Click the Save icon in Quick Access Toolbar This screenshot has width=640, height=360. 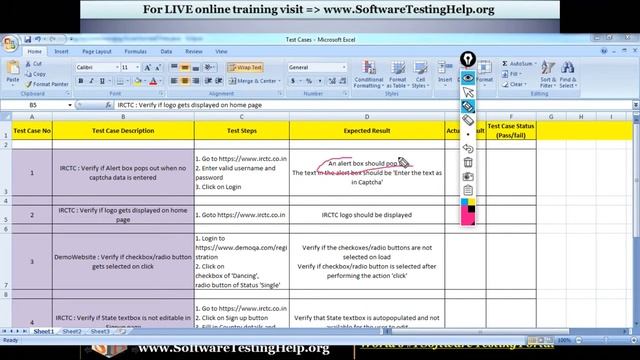27,39
